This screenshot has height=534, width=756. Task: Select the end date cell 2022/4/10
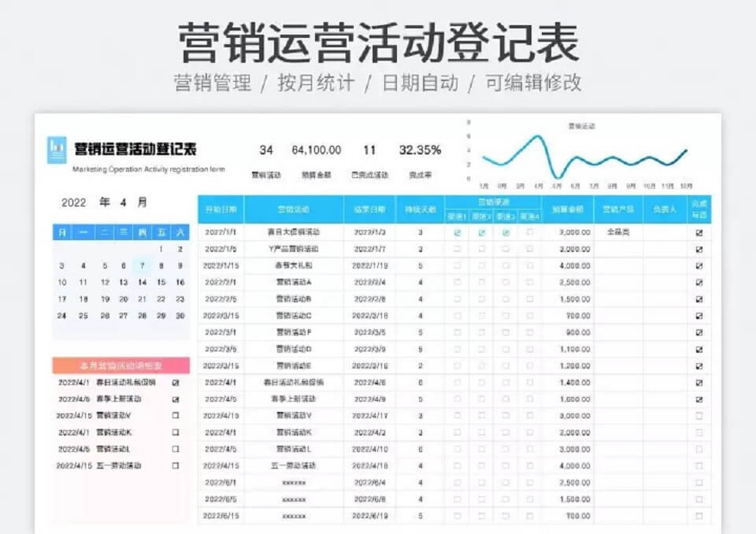[369, 449]
